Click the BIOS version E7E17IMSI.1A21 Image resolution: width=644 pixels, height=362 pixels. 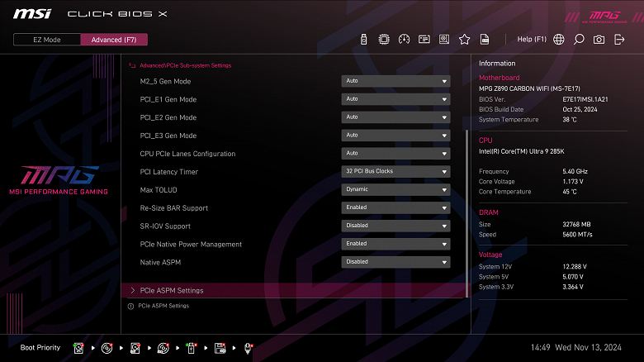coord(585,99)
